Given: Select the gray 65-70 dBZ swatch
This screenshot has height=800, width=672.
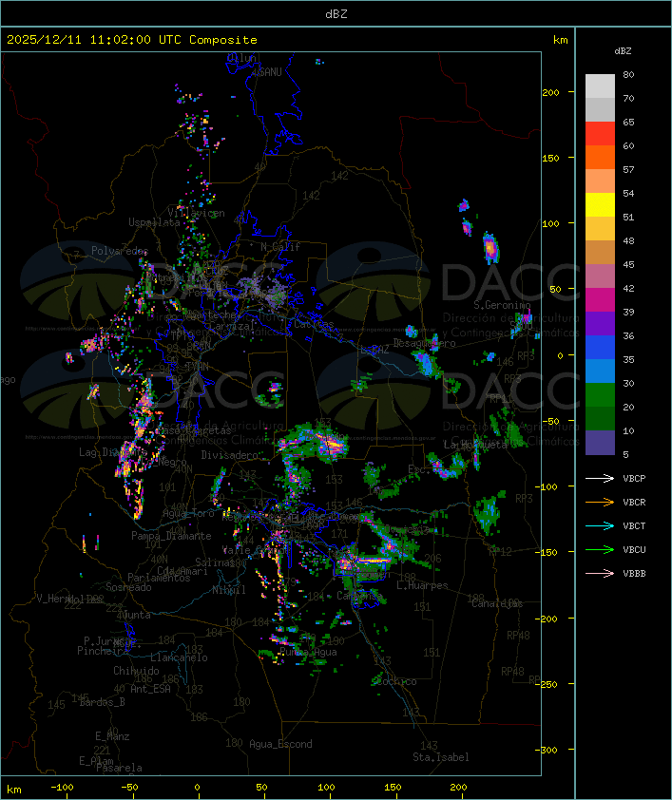Looking at the screenshot, I should point(600,109).
